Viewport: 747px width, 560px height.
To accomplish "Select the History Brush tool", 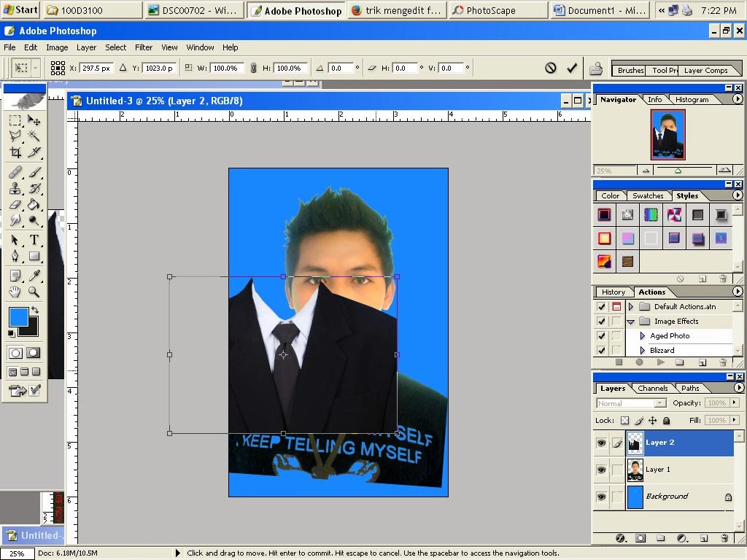I will (x=34, y=188).
